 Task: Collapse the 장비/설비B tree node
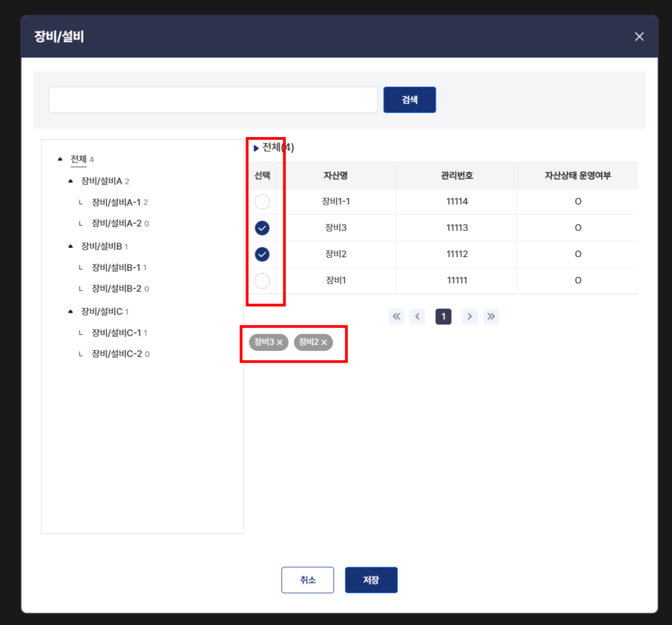point(70,246)
